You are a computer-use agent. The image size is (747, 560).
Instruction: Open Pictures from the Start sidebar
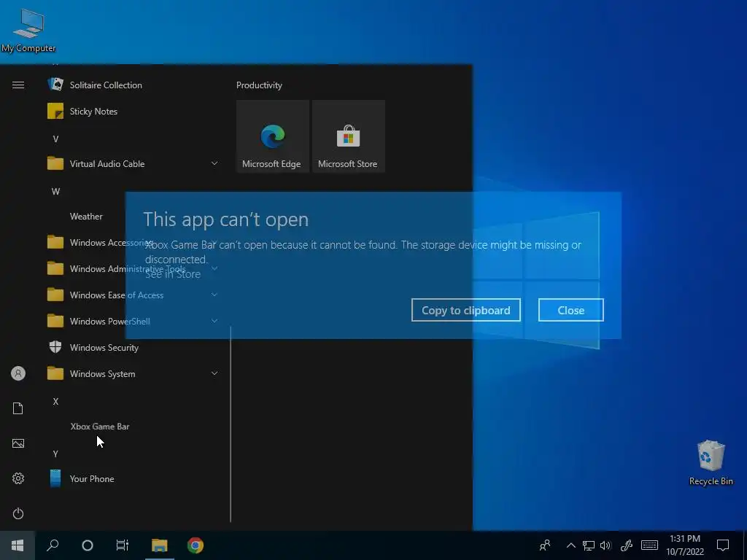pyautogui.click(x=18, y=443)
